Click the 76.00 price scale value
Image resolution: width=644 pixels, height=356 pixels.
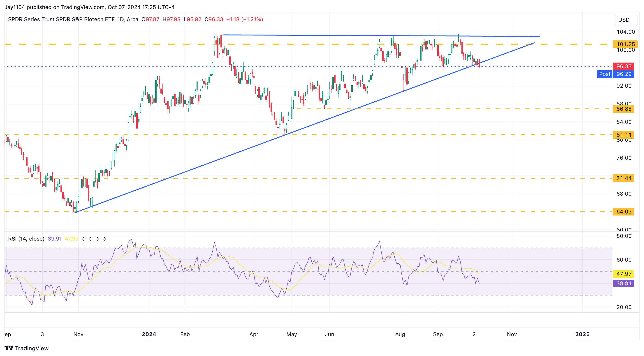624,158
